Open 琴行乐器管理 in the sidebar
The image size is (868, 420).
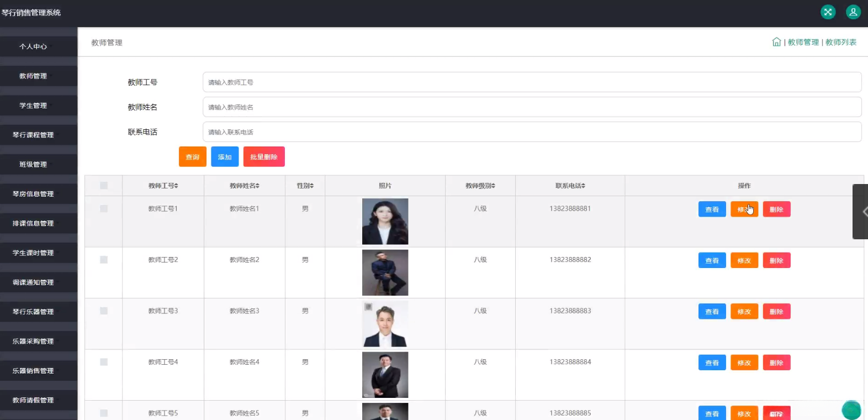tap(39, 312)
